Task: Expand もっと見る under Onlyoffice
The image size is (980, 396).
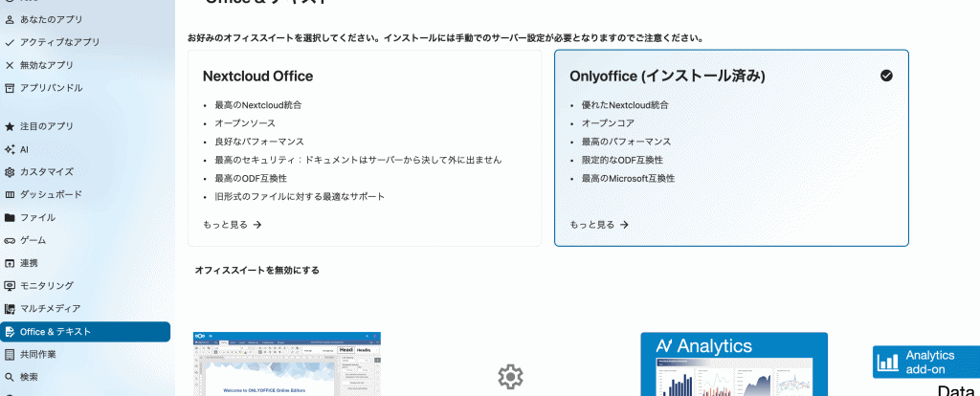Action: [599, 225]
